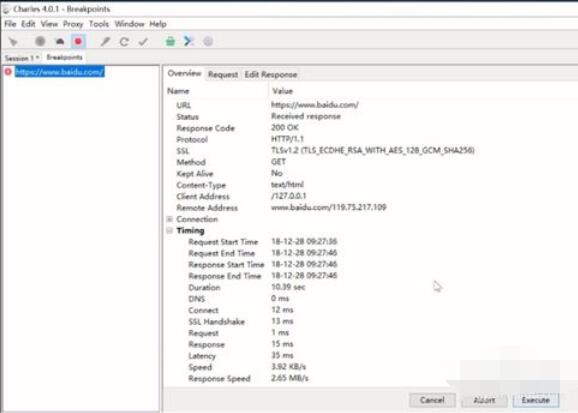This screenshot has width=578, height=413.
Task: Toggle throttling with the turtle icon
Action: [x=60, y=42]
